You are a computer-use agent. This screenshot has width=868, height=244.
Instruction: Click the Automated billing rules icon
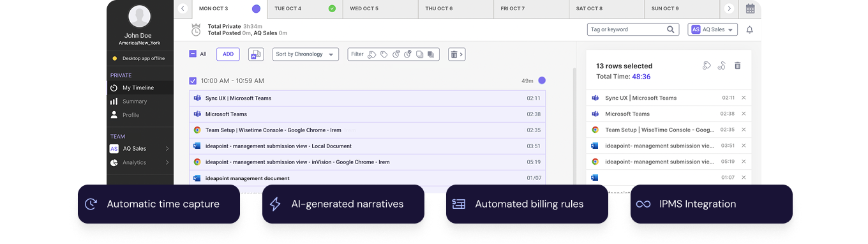pyautogui.click(x=459, y=204)
